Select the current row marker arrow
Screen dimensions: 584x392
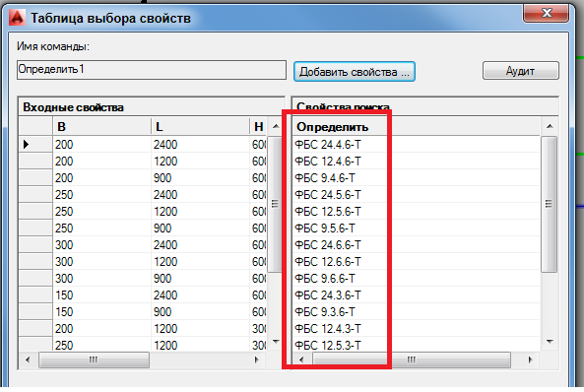(x=26, y=144)
